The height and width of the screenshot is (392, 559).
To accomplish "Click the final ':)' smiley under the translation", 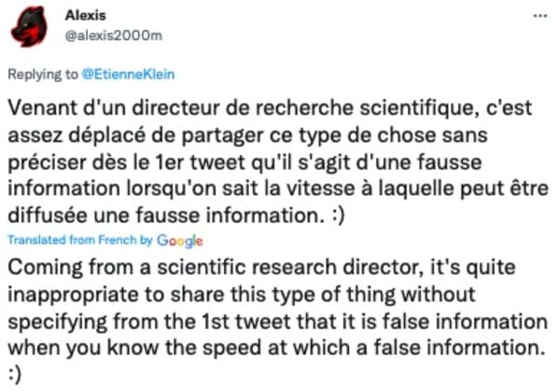I will click(15, 375).
